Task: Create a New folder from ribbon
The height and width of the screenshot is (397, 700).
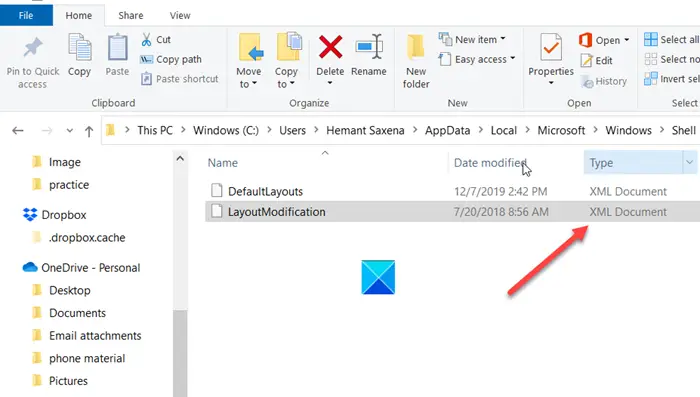Action: 416,61
